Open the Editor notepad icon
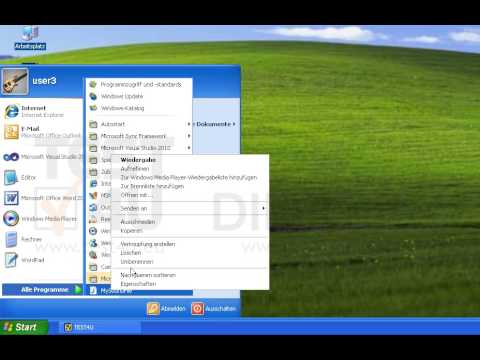The height and width of the screenshot is (360, 480). [x=11, y=178]
